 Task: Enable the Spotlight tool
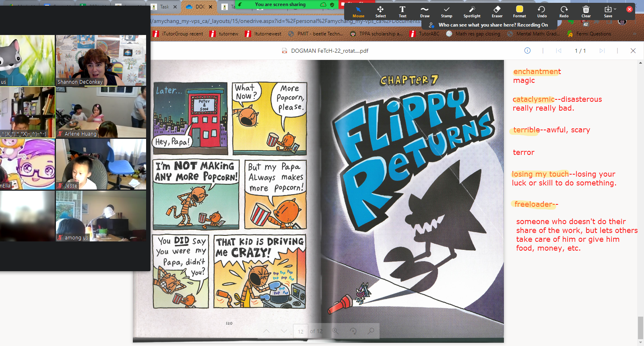[472, 12]
